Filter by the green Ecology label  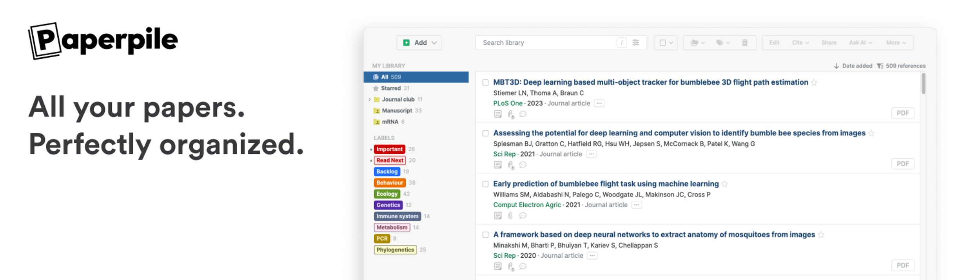387,194
